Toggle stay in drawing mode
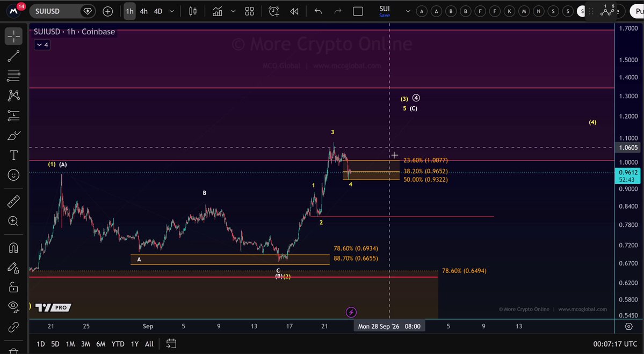644x354 pixels. point(13,268)
